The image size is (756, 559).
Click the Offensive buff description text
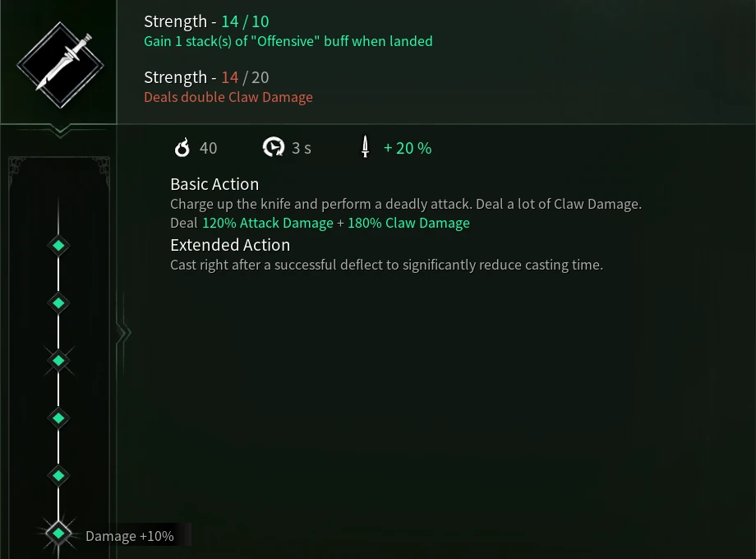[288, 41]
